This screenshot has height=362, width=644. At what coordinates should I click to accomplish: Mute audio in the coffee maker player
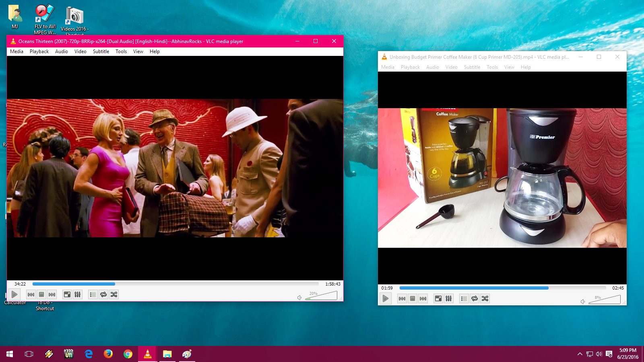[583, 301]
